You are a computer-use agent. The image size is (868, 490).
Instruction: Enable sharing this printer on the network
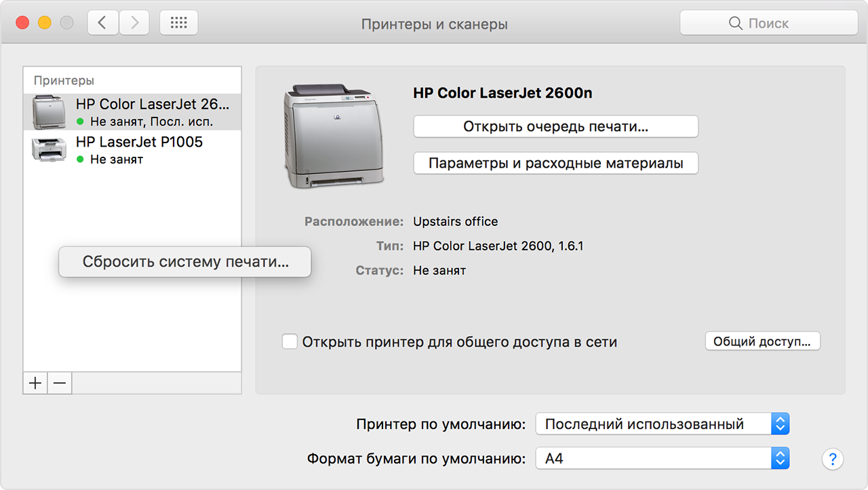coord(290,341)
